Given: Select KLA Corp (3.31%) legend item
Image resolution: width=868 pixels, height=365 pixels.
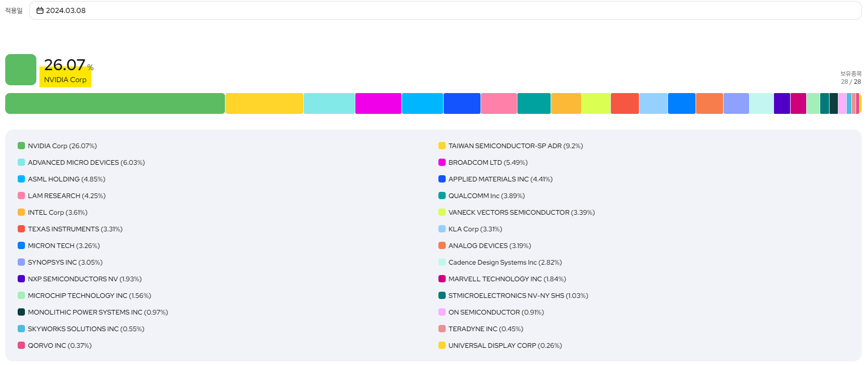Looking at the screenshot, I should coord(470,229).
